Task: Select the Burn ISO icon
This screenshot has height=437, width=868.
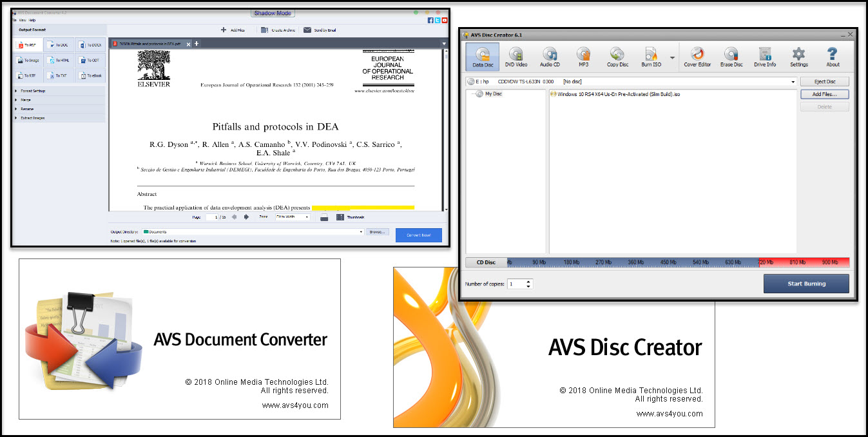Action: [651, 57]
